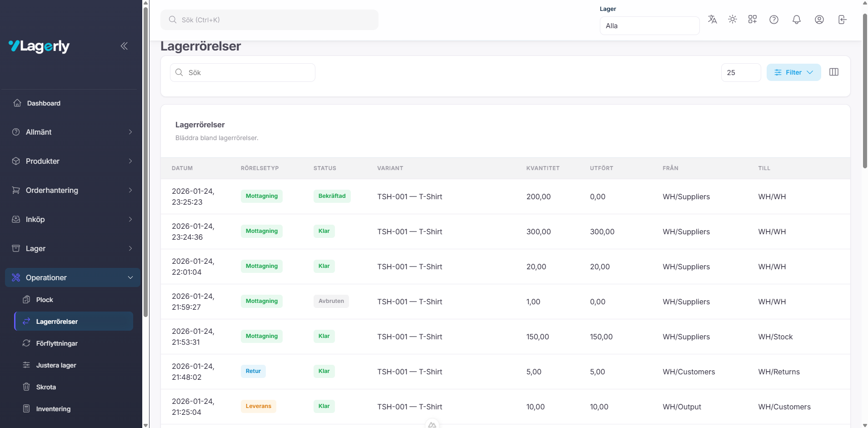Expand the Produkter sidebar menu

pyautogui.click(x=73, y=161)
